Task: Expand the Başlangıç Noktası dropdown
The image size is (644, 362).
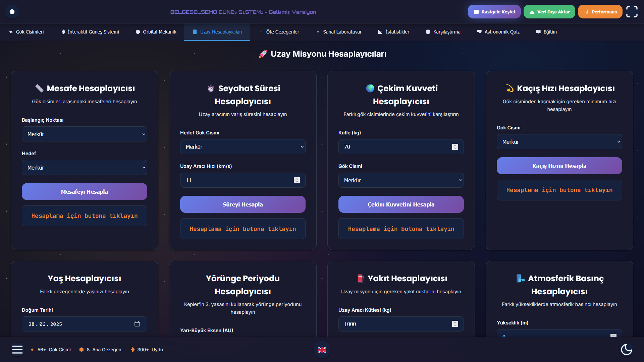Action: 84,134
